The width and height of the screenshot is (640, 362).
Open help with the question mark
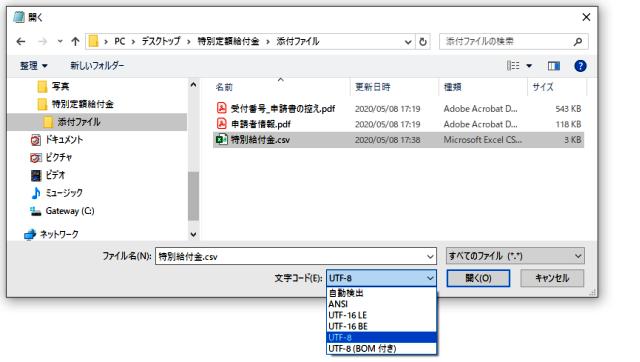click(x=580, y=66)
